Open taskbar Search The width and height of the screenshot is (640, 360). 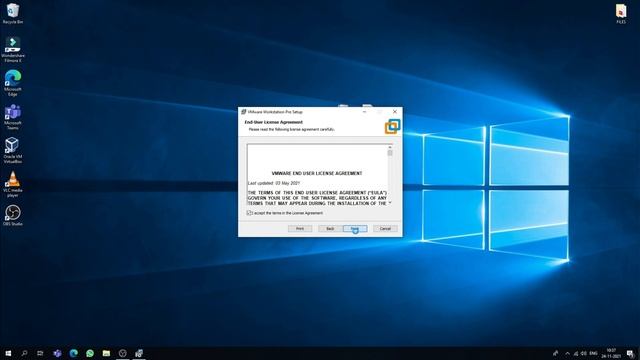24,353
